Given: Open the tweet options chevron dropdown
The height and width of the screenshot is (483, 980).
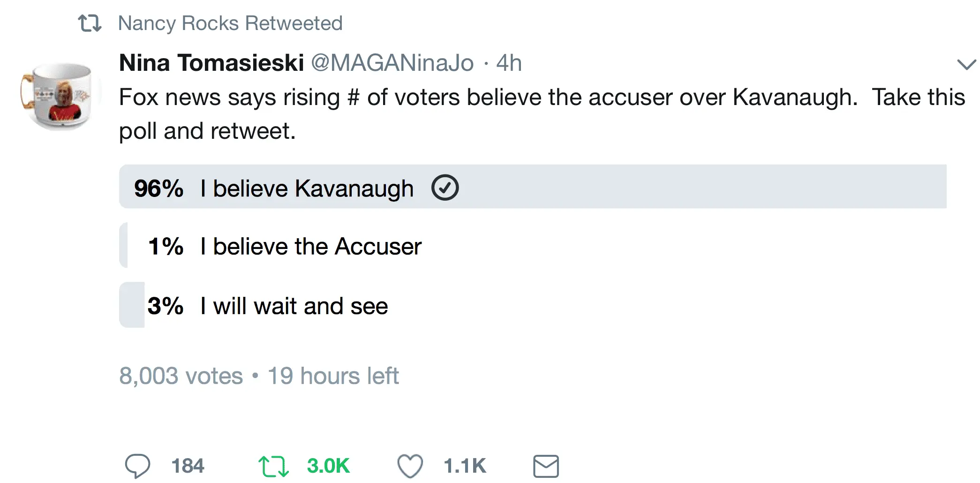Looking at the screenshot, I should click(966, 64).
